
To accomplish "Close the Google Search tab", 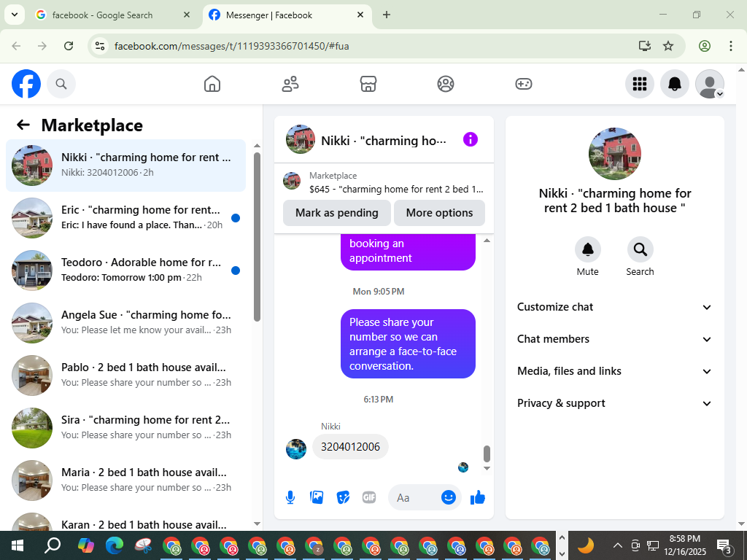I will coord(187,15).
